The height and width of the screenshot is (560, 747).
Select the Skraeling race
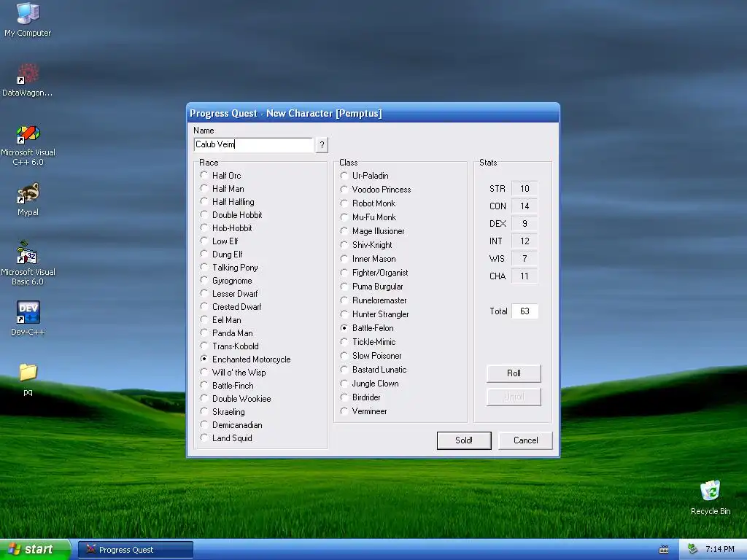pos(223,411)
